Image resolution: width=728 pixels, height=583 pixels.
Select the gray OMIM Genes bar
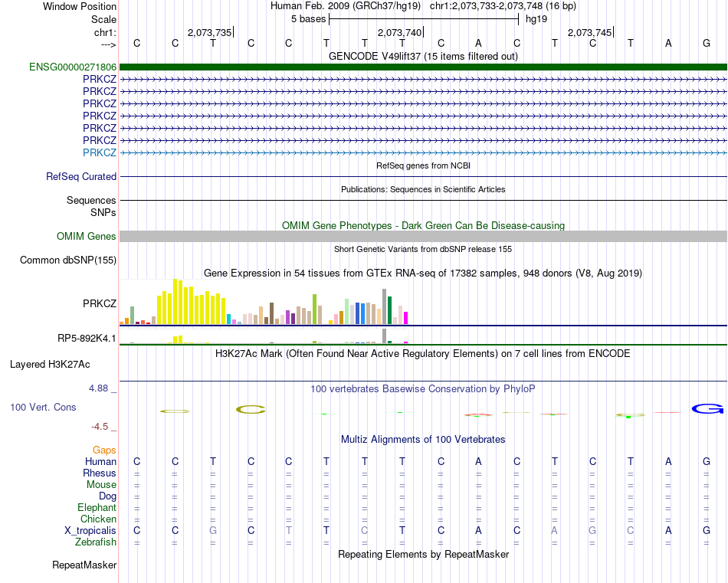tap(423, 236)
